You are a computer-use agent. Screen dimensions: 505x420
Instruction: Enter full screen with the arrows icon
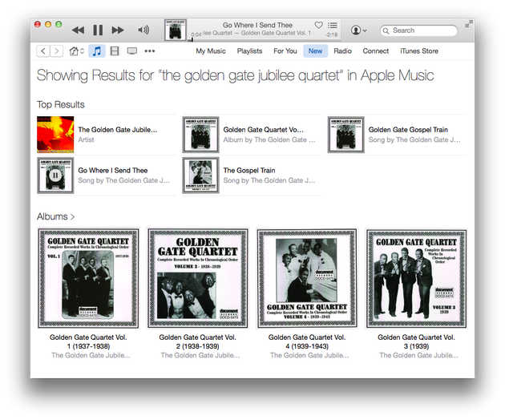469,23
